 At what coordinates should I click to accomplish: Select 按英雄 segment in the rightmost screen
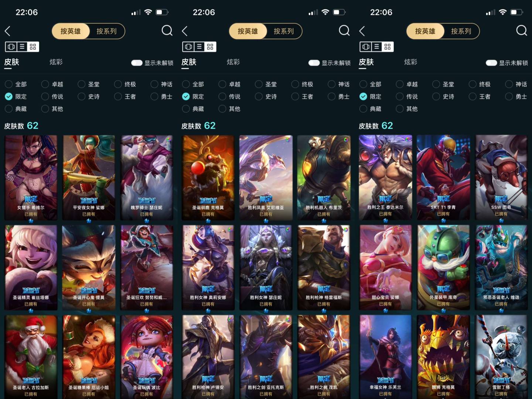(425, 31)
